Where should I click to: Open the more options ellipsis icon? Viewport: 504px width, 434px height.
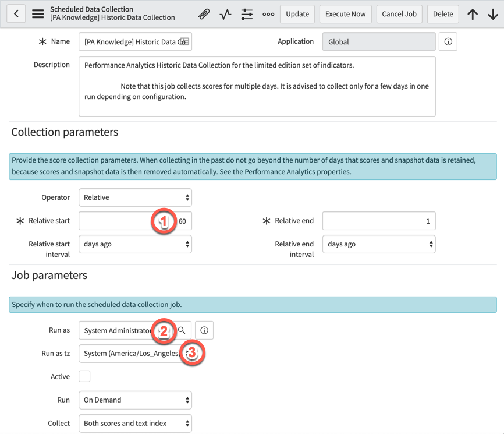(268, 14)
